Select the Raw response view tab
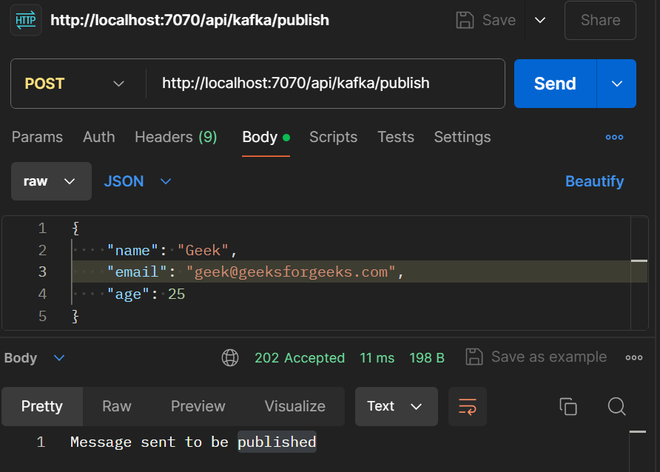 [117, 406]
